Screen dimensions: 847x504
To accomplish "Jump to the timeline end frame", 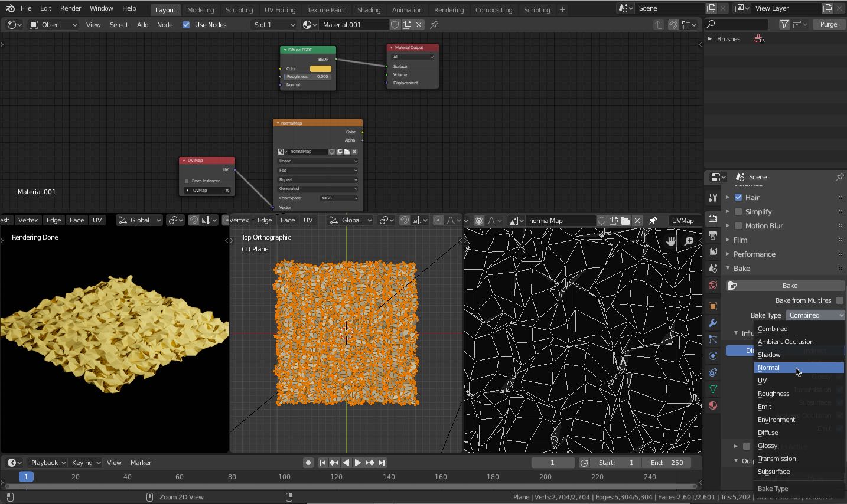I will coord(382,463).
